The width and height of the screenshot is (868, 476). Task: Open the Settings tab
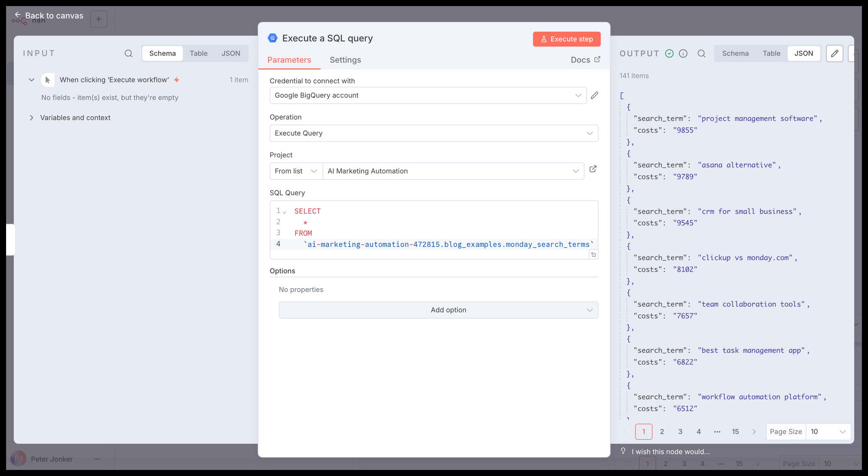[345, 60]
